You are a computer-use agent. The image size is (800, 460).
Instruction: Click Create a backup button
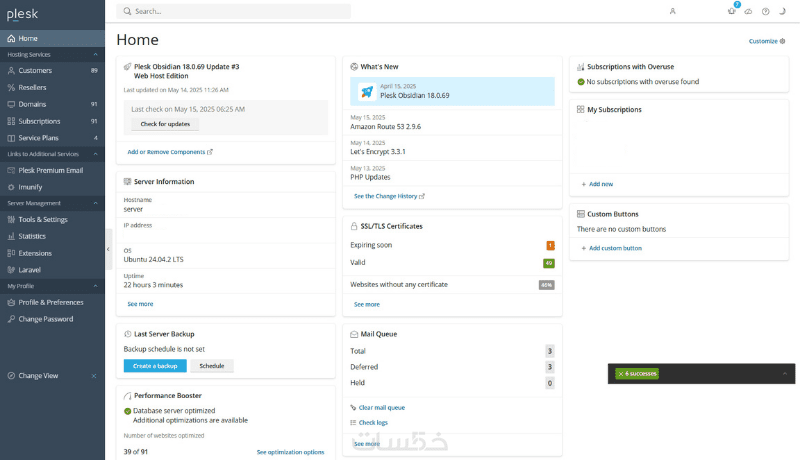[155, 366]
